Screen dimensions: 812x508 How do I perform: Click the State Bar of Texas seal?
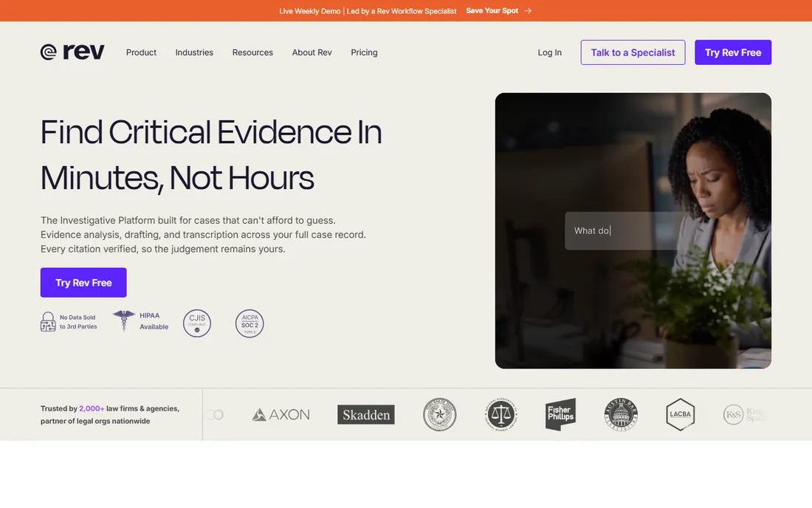[440, 415]
